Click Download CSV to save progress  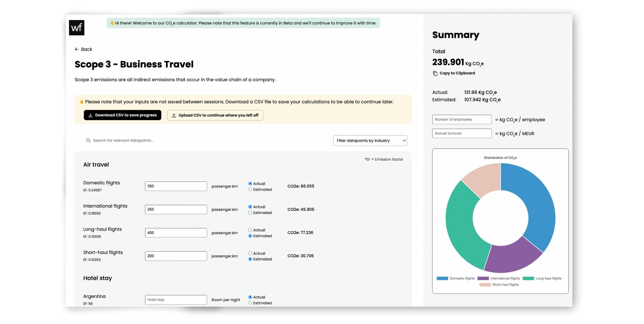(122, 115)
